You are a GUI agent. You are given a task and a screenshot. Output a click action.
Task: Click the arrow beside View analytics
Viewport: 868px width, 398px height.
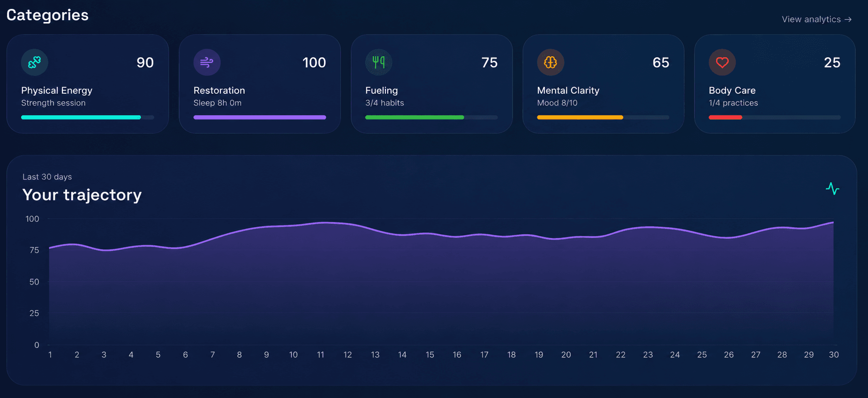848,19
